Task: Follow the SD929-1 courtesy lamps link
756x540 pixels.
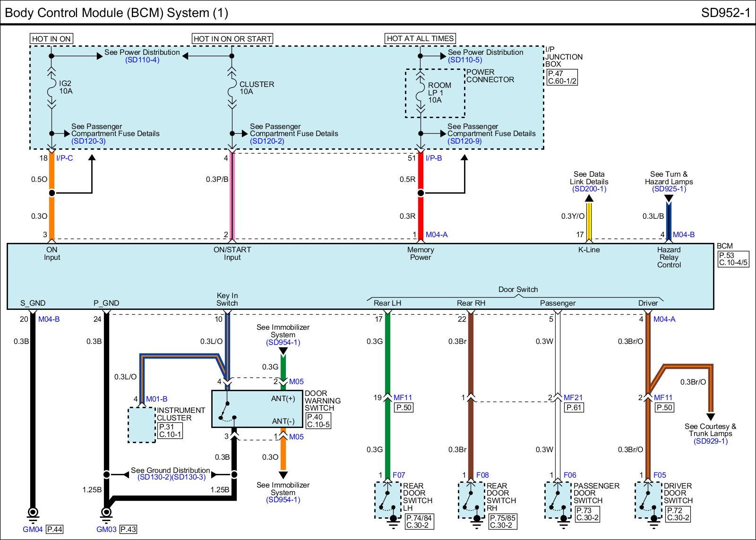Action: [710, 441]
